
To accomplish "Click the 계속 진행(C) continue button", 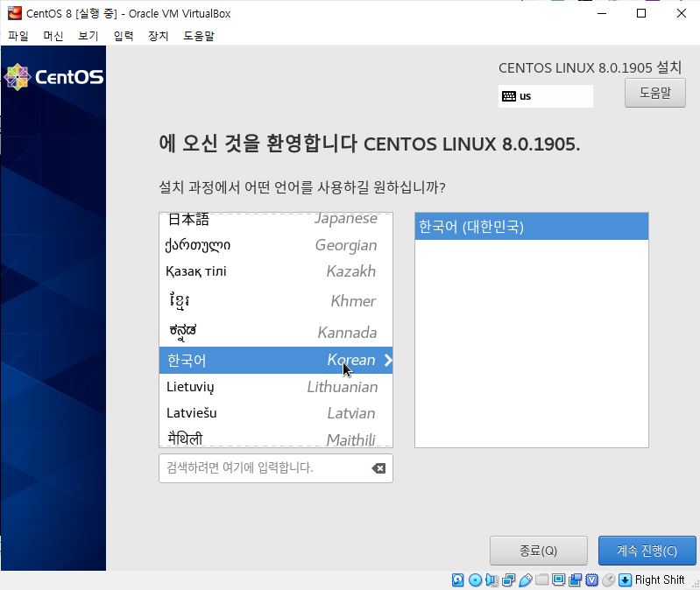I will 647,551.
